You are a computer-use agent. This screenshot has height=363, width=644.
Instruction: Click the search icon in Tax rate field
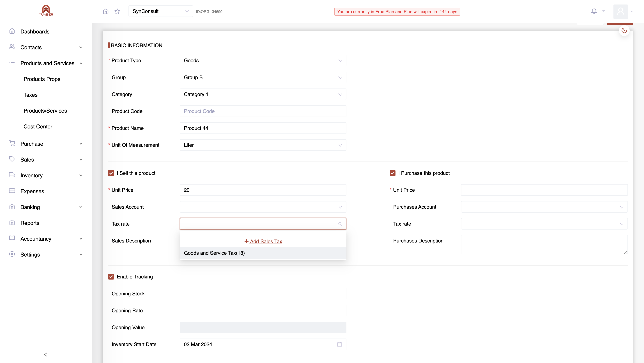340,224
